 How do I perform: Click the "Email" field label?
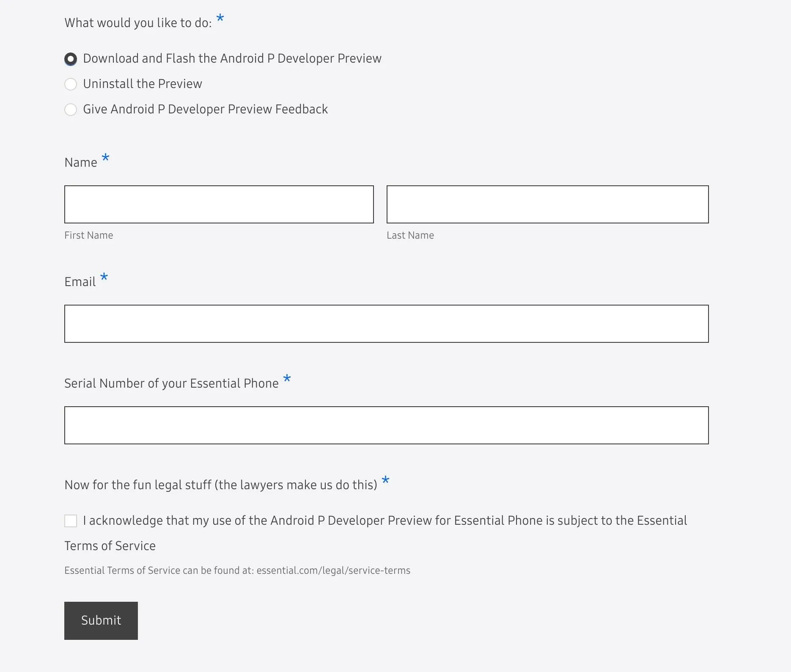click(x=80, y=282)
